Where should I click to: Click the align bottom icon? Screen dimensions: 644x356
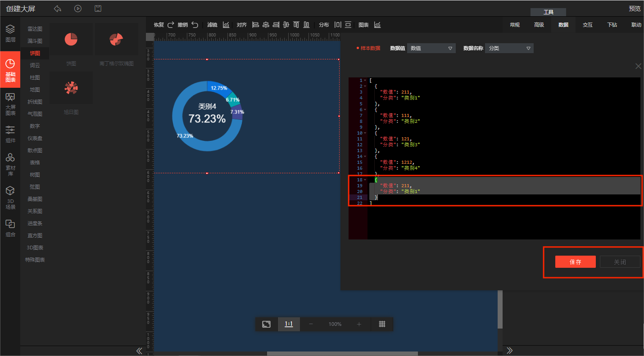(x=306, y=25)
